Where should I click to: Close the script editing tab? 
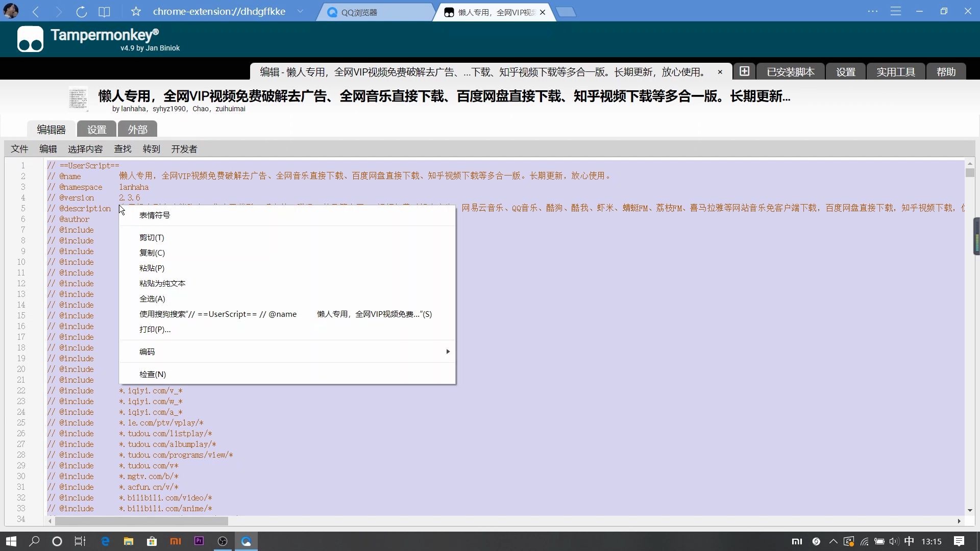720,72
